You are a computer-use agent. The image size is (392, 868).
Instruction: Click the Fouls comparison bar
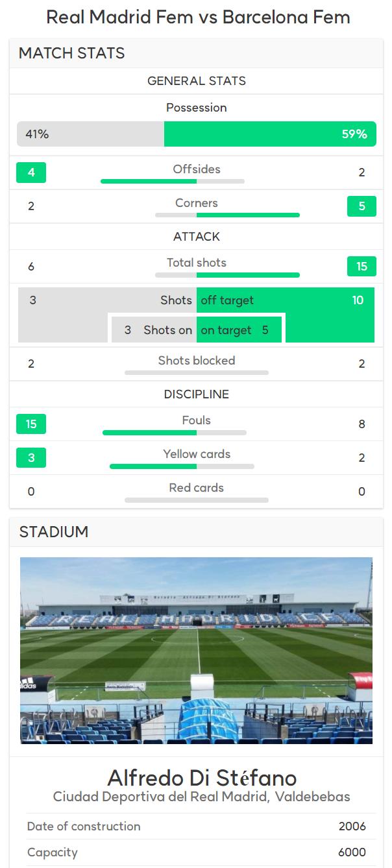click(175, 433)
